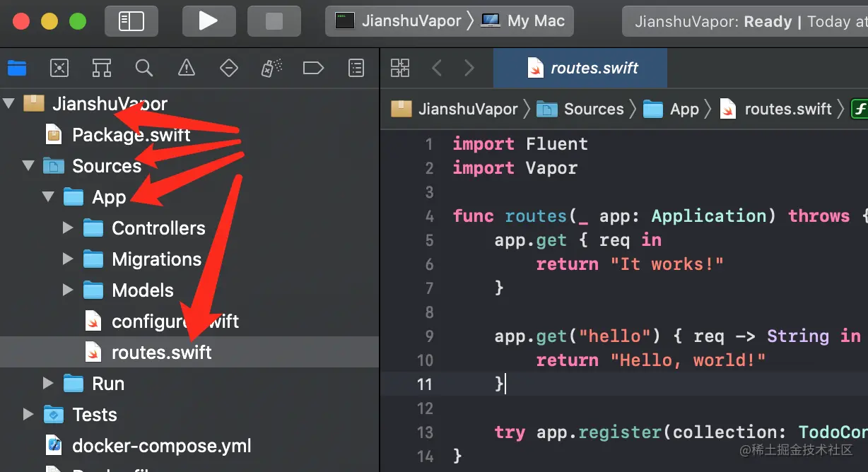Viewport: 868px width, 472px height.
Task: Click the "Hello, world!" string in code
Action: point(688,360)
